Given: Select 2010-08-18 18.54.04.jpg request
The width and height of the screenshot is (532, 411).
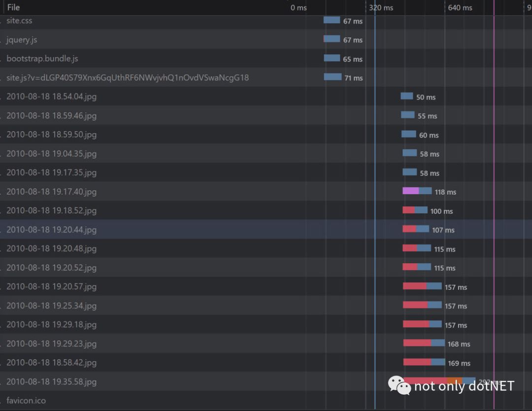Looking at the screenshot, I should click(266, 96).
